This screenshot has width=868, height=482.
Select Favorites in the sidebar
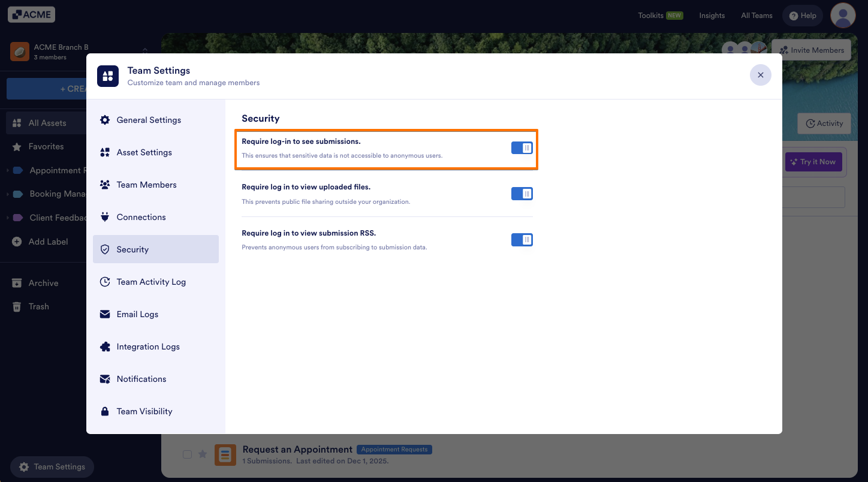[x=45, y=146]
